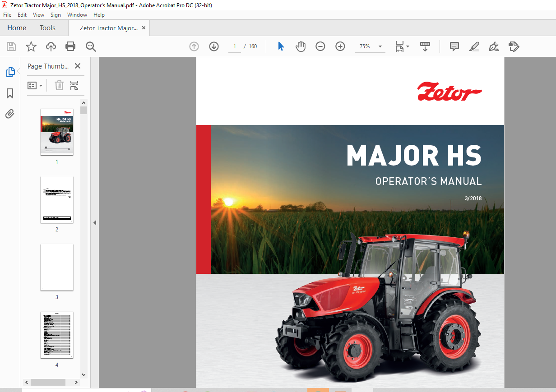Open the sign document pen icon

(494, 46)
